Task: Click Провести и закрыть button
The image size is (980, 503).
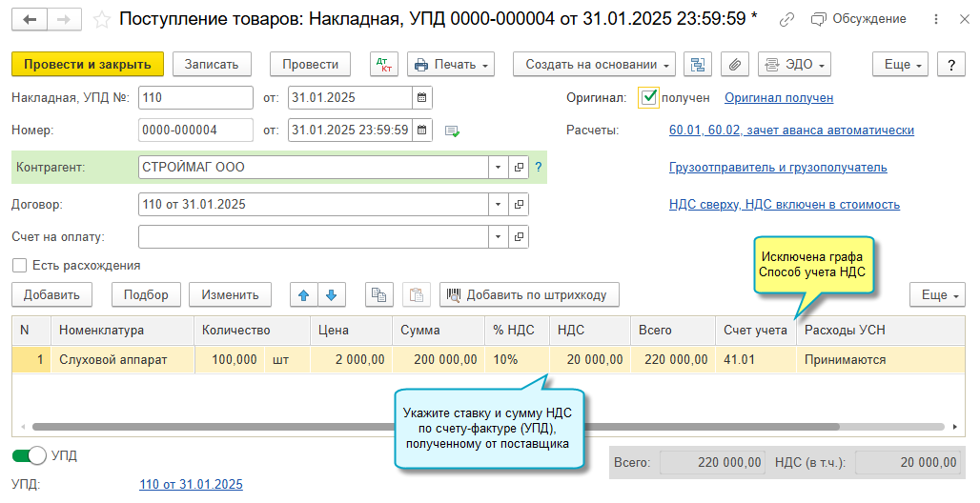Action: [88, 65]
